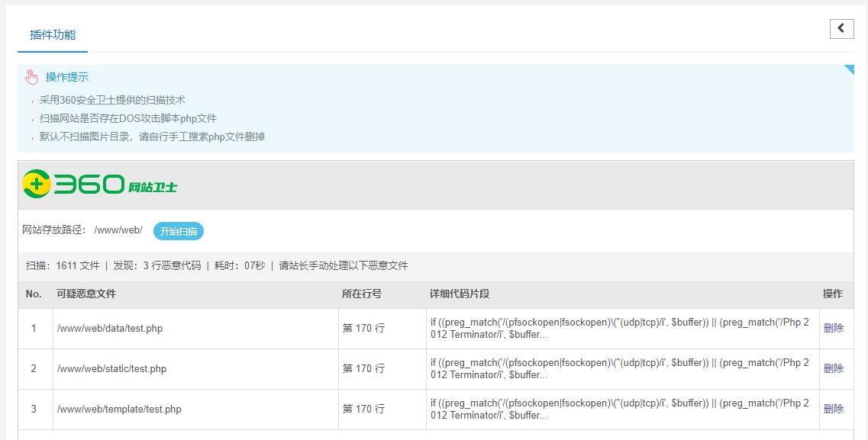Select file path /www/web/data/test.php

pyautogui.click(x=110, y=329)
